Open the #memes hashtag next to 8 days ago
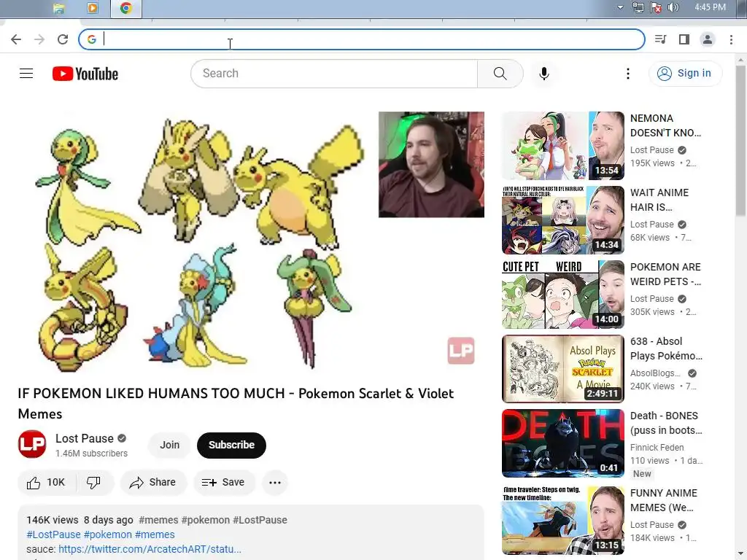This screenshot has height=560, width=747. (x=158, y=520)
